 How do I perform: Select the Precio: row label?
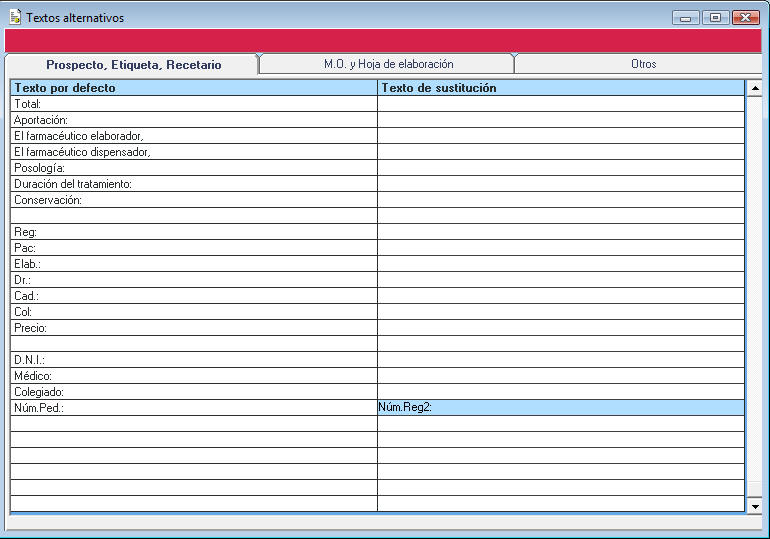pos(194,328)
